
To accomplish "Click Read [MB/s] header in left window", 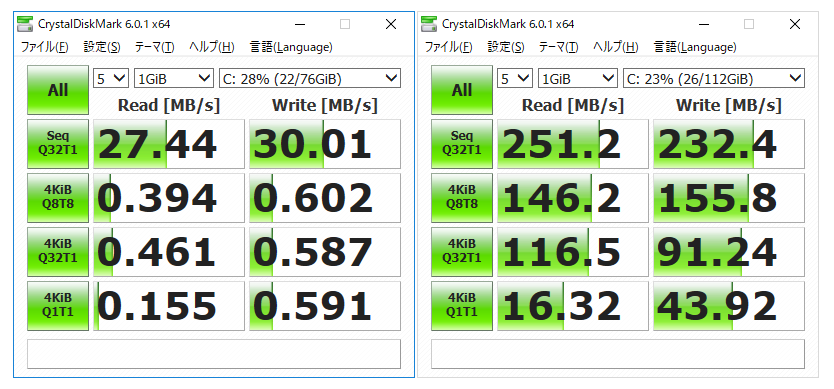I will [169, 105].
